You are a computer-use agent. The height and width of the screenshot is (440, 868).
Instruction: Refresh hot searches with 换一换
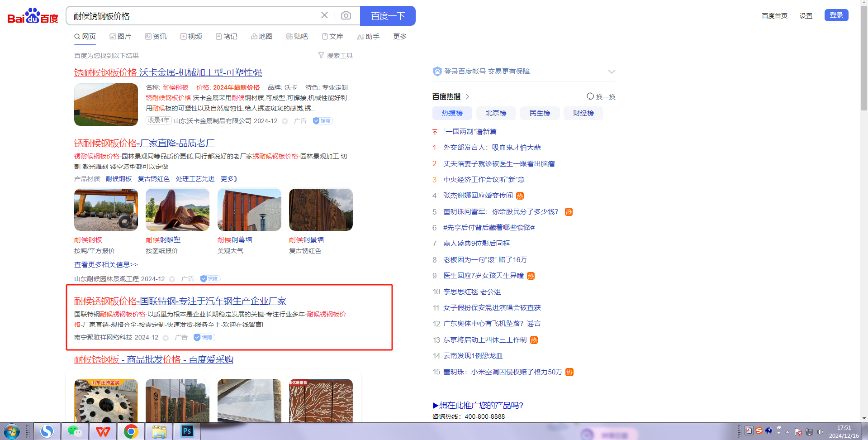(601, 96)
